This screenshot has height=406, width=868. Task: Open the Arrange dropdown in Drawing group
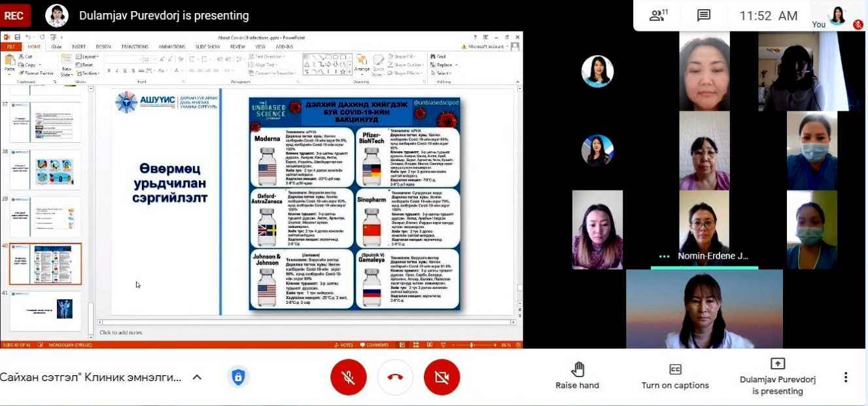pyautogui.click(x=362, y=64)
